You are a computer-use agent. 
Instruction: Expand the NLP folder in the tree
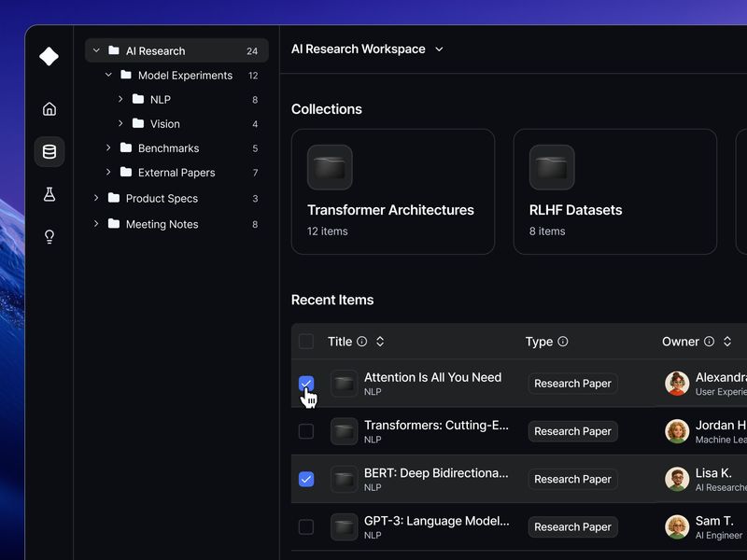click(120, 99)
